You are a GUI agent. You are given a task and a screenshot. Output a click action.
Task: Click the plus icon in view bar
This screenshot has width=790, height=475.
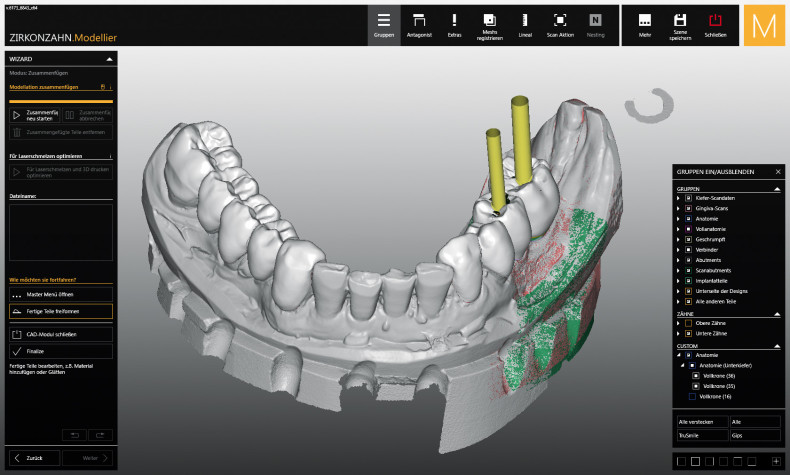(776, 461)
